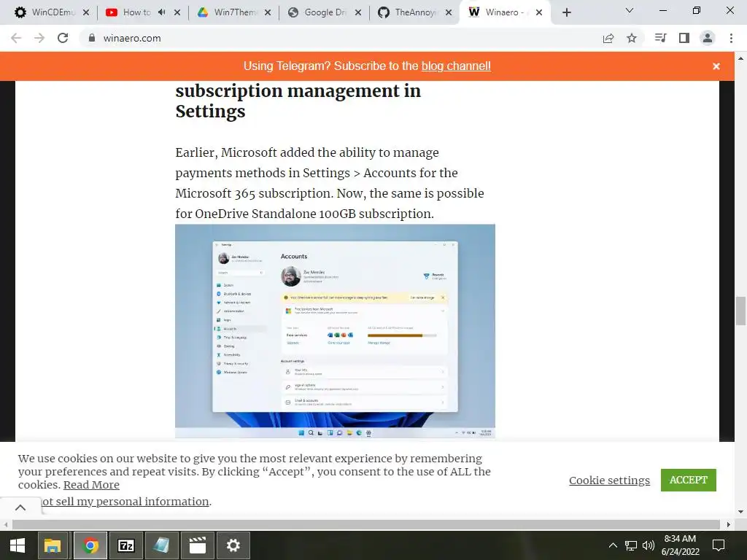Click the vertical scrollbar down arrow

[x=740, y=512]
